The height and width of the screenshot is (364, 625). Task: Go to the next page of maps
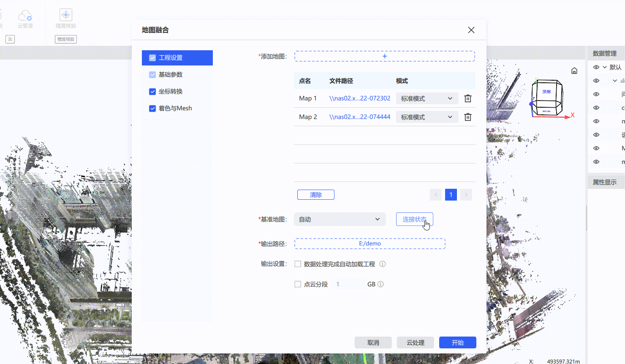pos(466,195)
